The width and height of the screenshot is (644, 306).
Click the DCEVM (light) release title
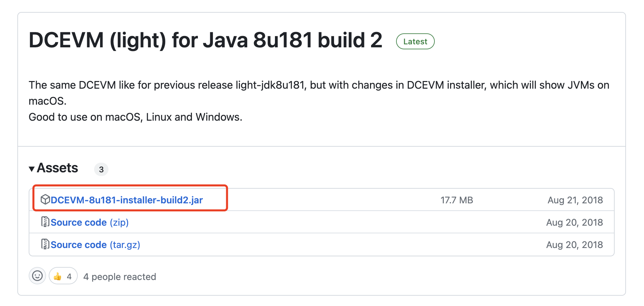pyautogui.click(x=205, y=40)
